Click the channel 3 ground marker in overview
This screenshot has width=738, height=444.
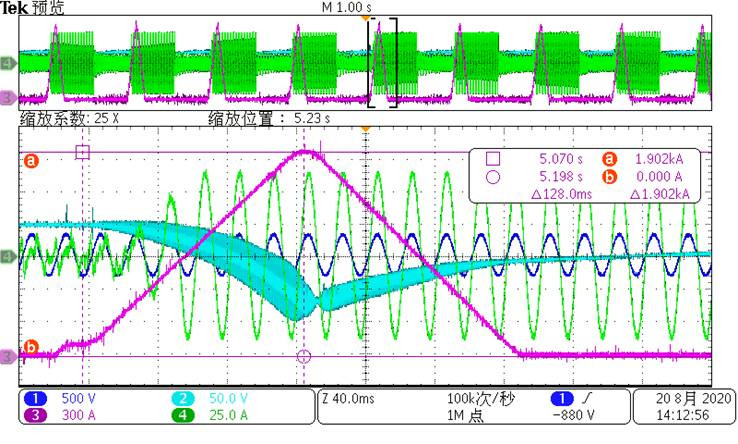[x=8, y=98]
